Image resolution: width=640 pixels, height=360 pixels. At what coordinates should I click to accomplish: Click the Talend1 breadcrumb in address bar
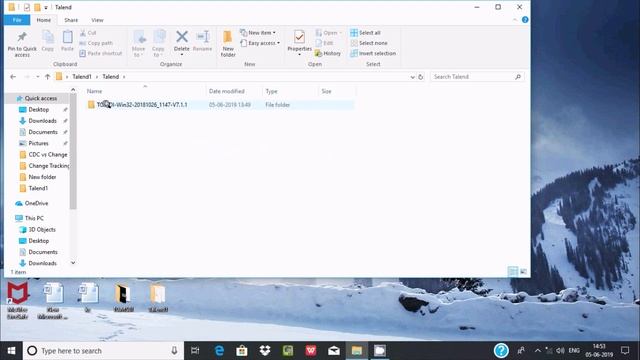tap(82, 77)
